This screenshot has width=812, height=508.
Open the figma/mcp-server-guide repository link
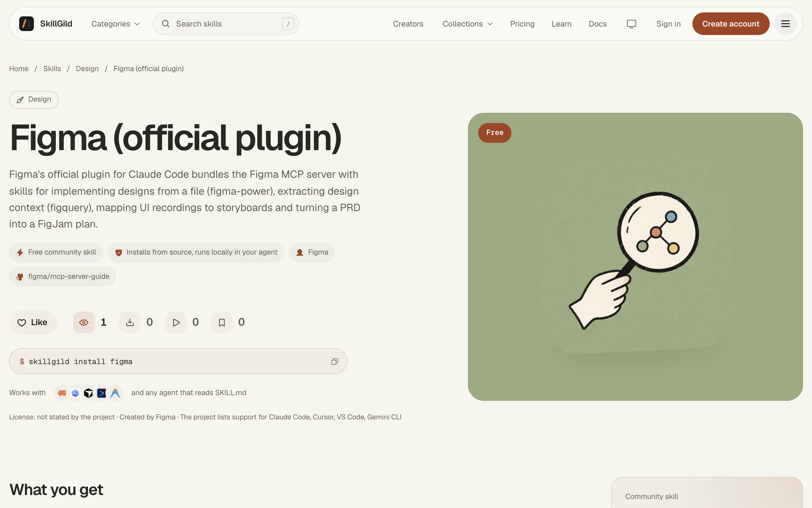63,277
